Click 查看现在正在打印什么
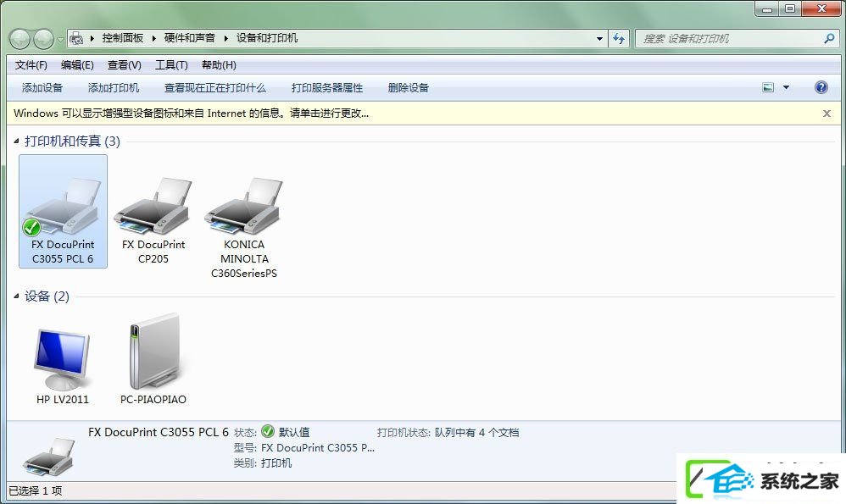Screen dimensions: 846x504 [x=214, y=88]
